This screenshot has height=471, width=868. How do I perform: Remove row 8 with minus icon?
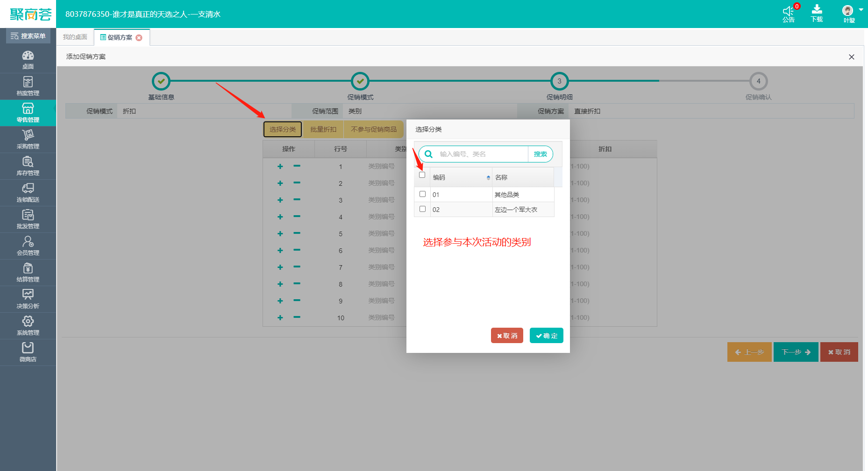[x=297, y=283]
